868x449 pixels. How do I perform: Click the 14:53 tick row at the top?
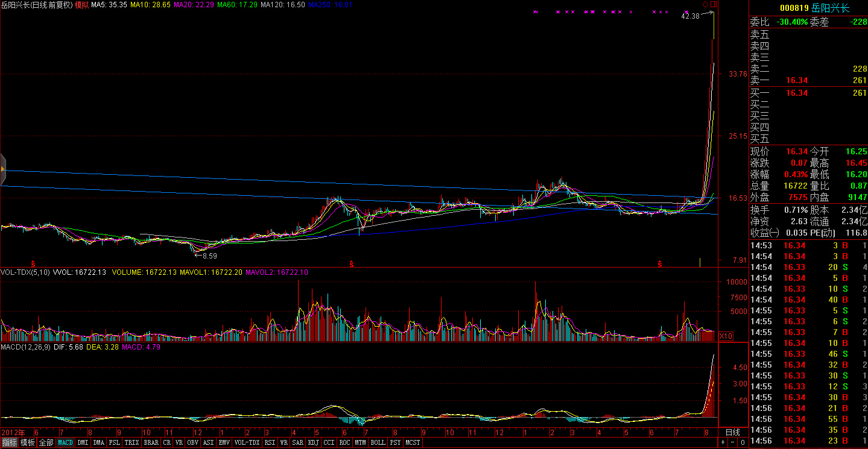click(x=808, y=245)
